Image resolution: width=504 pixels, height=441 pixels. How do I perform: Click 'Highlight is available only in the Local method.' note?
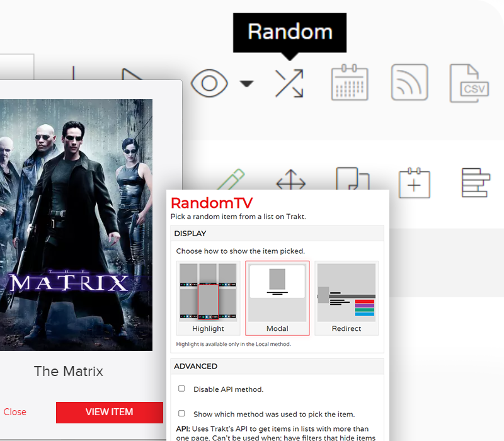click(x=233, y=344)
